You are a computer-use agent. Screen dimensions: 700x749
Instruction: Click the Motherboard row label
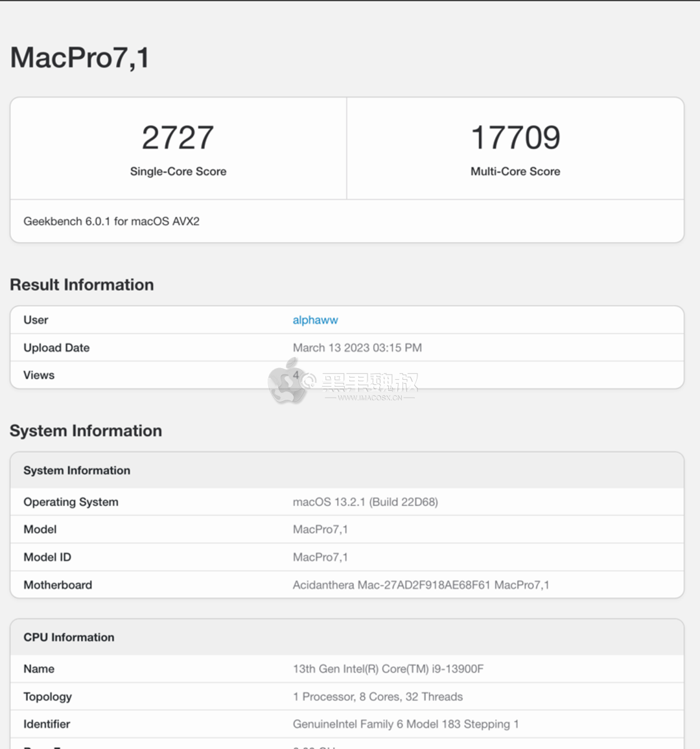click(58, 585)
